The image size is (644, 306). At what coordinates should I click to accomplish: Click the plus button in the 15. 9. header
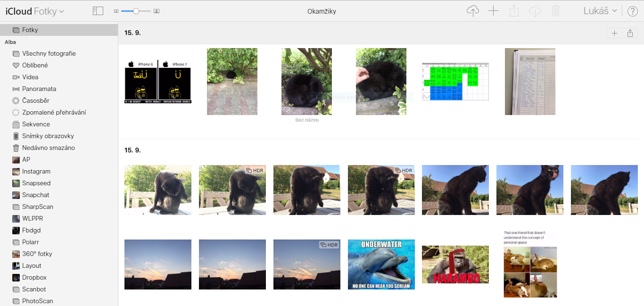[614, 33]
